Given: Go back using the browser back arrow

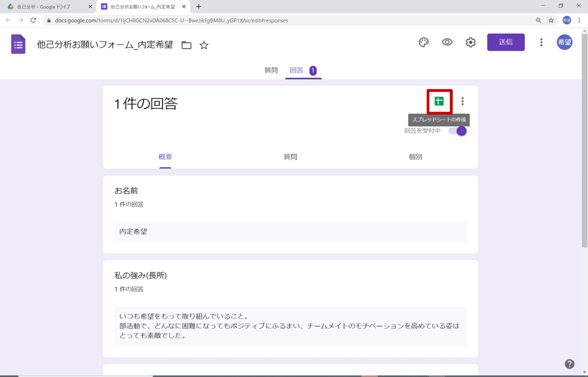Looking at the screenshot, I should [x=8, y=21].
